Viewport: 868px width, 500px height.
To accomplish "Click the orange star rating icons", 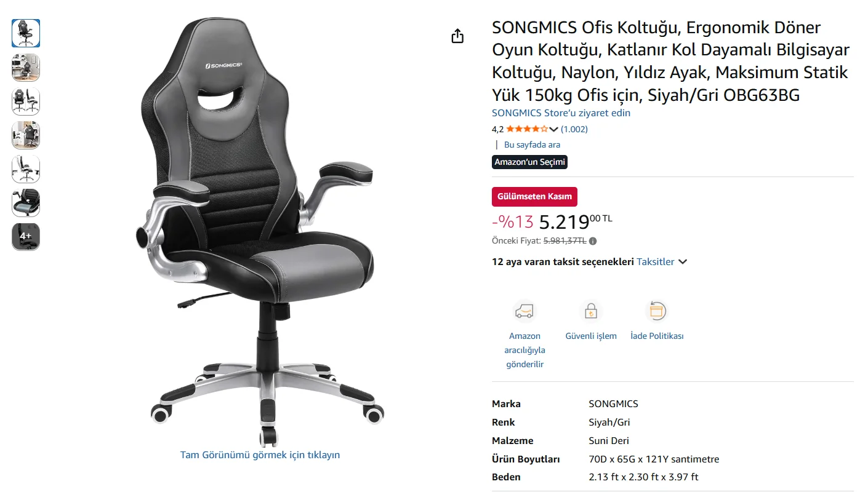I will tap(526, 129).
